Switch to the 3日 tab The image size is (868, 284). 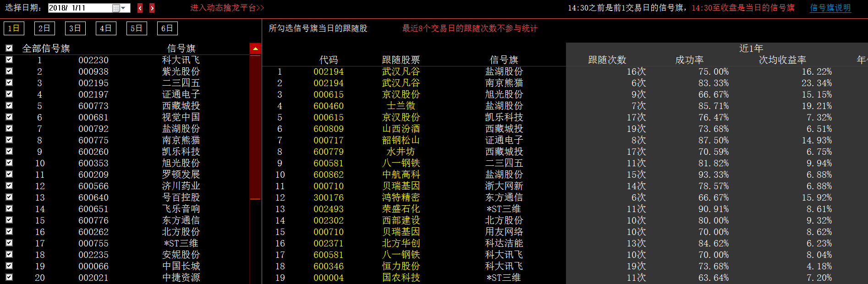click(75, 28)
